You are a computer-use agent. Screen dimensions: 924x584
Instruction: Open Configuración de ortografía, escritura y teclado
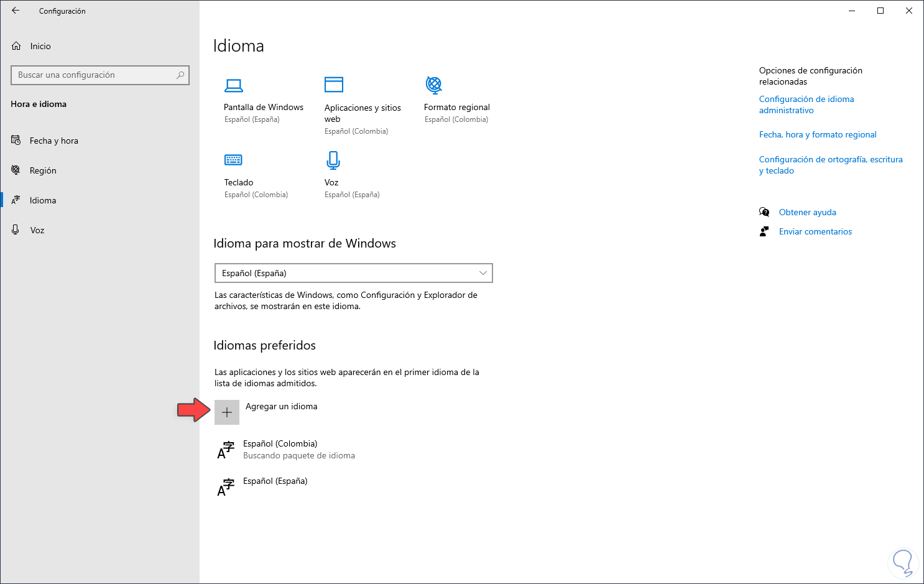coord(831,165)
